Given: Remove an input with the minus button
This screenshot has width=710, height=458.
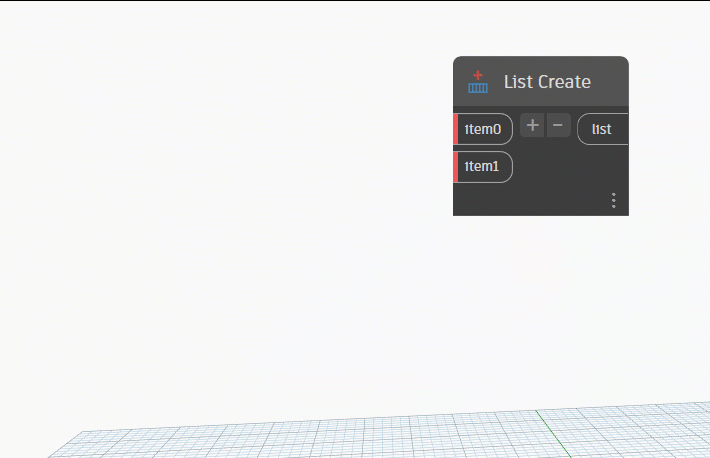Looking at the screenshot, I should coord(558,126).
